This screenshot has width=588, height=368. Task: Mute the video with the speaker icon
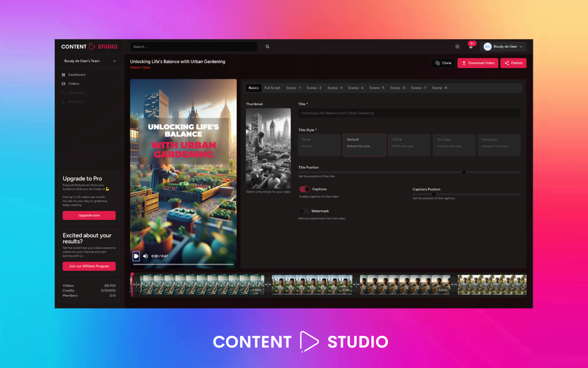point(145,256)
